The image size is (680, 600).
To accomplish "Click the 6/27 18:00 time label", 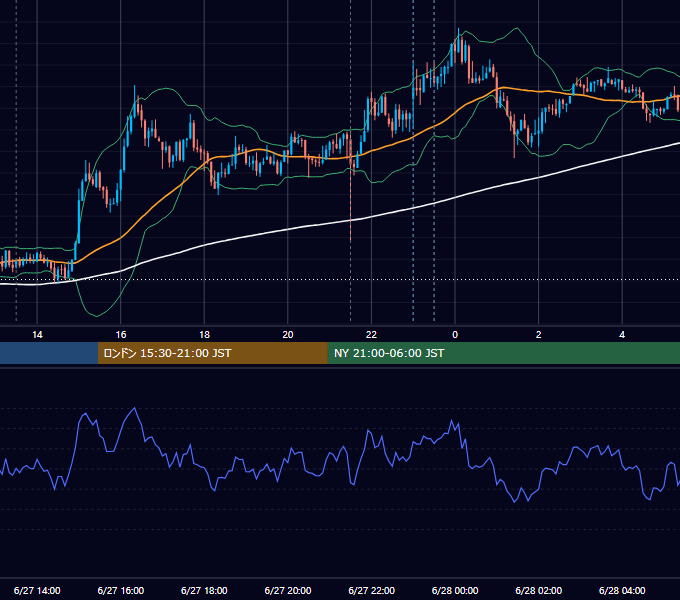I will tap(204, 590).
